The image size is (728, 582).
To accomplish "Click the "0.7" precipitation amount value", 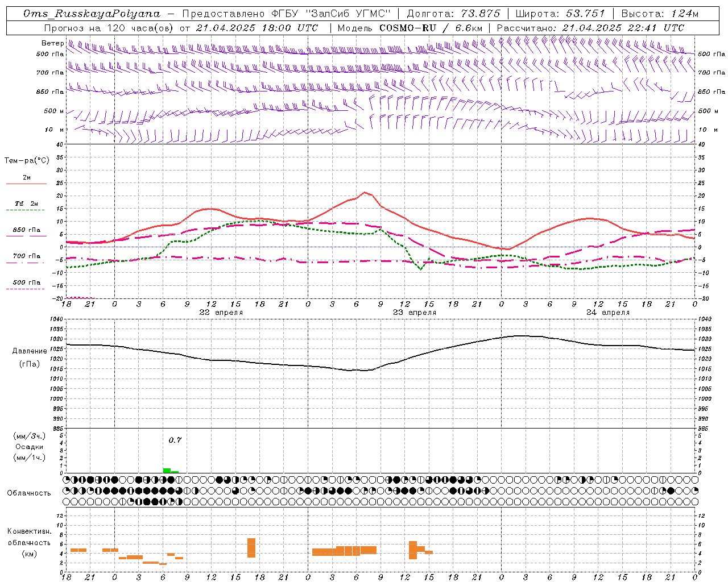I will point(175,440).
